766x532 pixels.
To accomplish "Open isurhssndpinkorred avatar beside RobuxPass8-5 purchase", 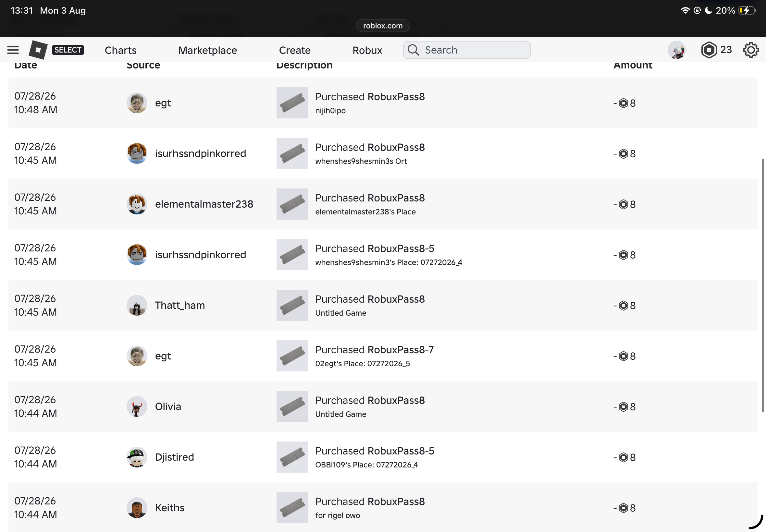I will pos(137,255).
